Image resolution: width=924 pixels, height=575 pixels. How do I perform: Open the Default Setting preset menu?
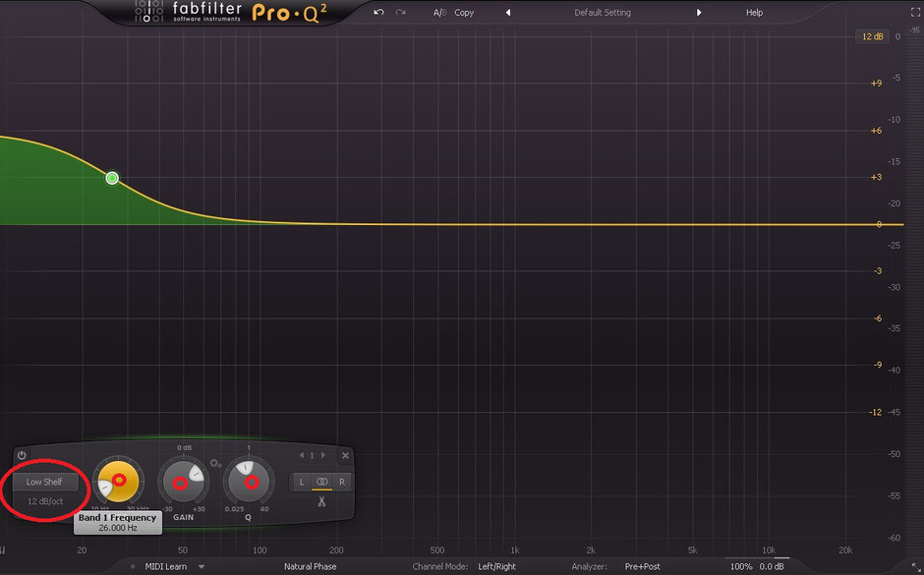pos(603,13)
